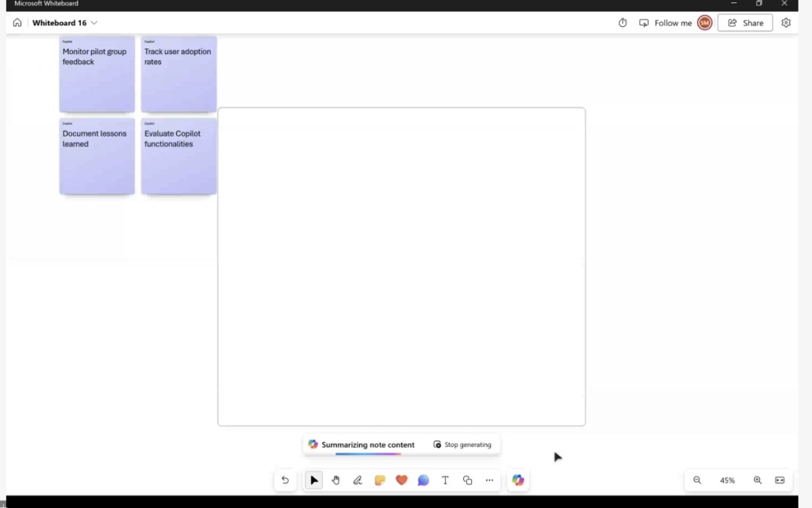Choose the Select arrow tool
The height and width of the screenshot is (508, 812).
tap(314, 480)
